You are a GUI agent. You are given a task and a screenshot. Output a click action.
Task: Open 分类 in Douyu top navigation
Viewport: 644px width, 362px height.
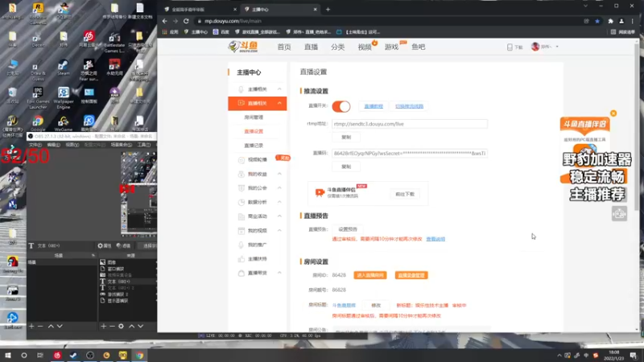click(337, 47)
